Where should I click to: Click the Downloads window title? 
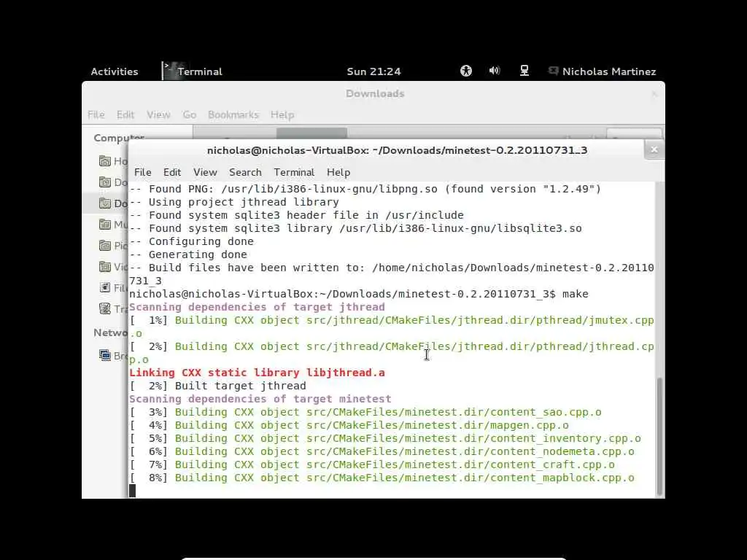pyautogui.click(x=375, y=94)
